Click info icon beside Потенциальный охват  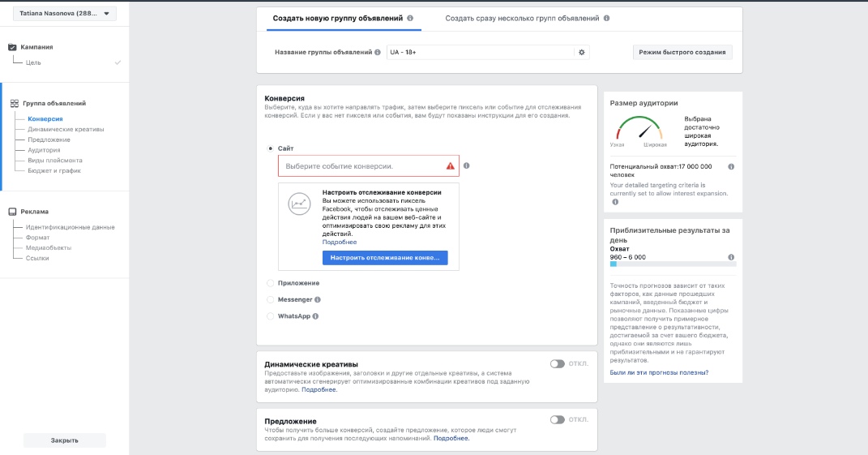point(731,167)
